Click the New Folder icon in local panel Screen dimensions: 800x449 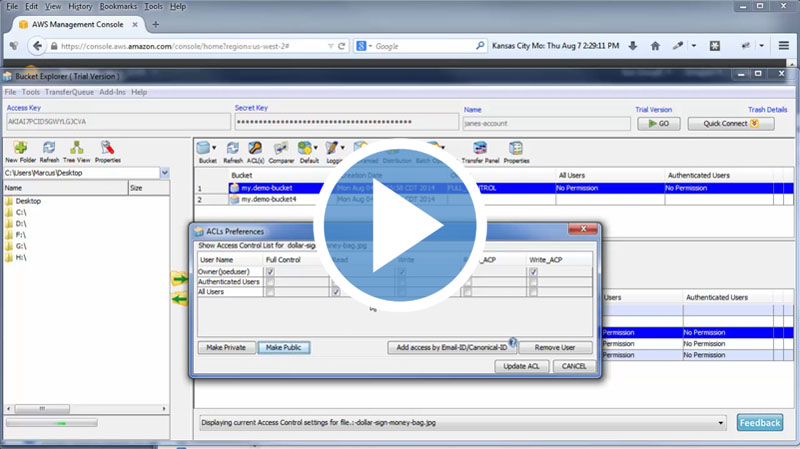(x=19, y=148)
